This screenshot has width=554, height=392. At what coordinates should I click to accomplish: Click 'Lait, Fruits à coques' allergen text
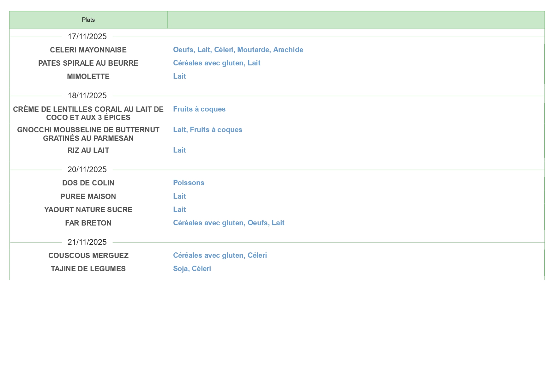[x=208, y=130]
